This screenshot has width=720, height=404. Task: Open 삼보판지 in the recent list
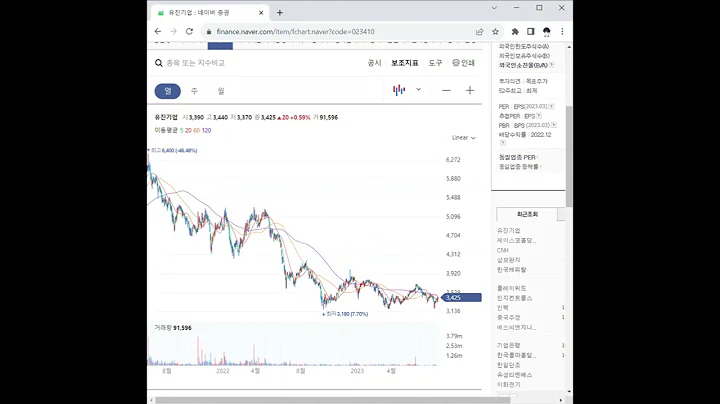coord(508,260)
